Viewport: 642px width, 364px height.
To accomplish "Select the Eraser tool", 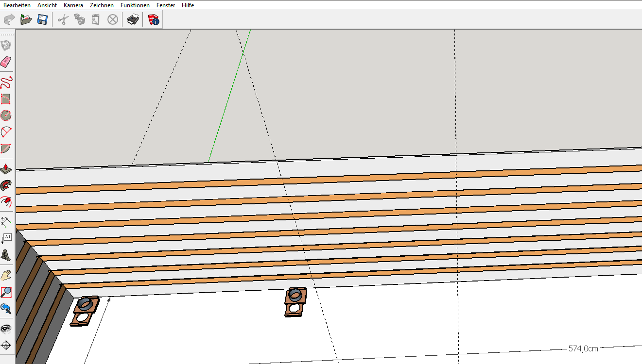I will (x=6, y=62).
